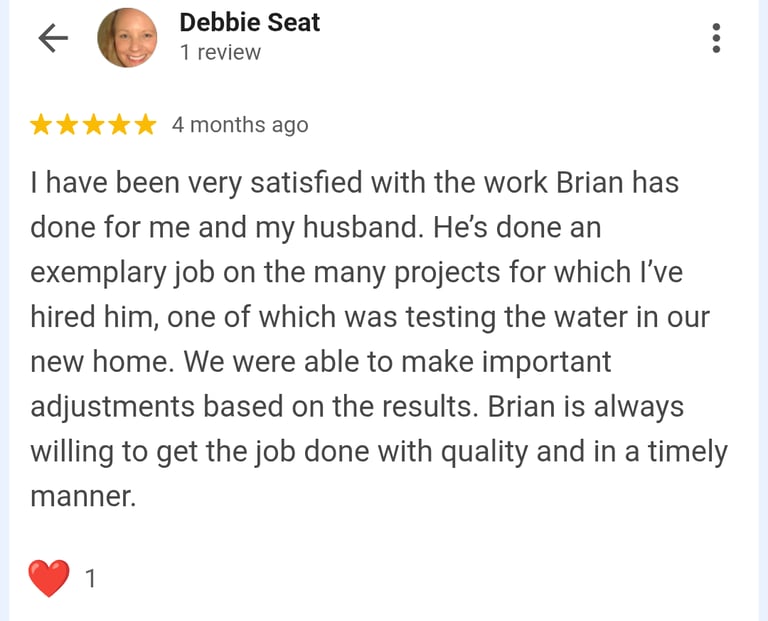Click the final word 'manner.' in the review
768x621 pixels.
pos(83,497)
